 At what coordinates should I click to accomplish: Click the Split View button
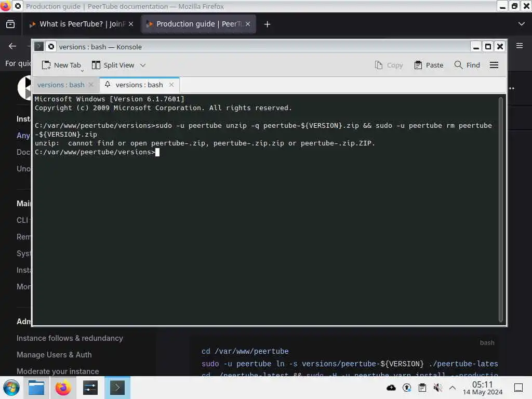[113, 65]
